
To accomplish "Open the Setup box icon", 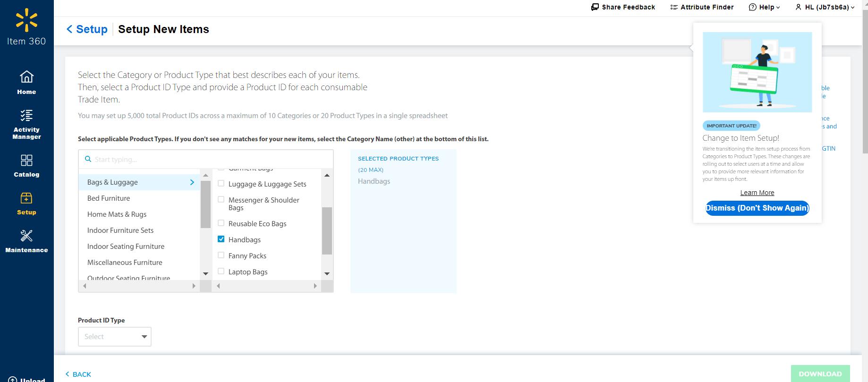I will coord(26,198).
